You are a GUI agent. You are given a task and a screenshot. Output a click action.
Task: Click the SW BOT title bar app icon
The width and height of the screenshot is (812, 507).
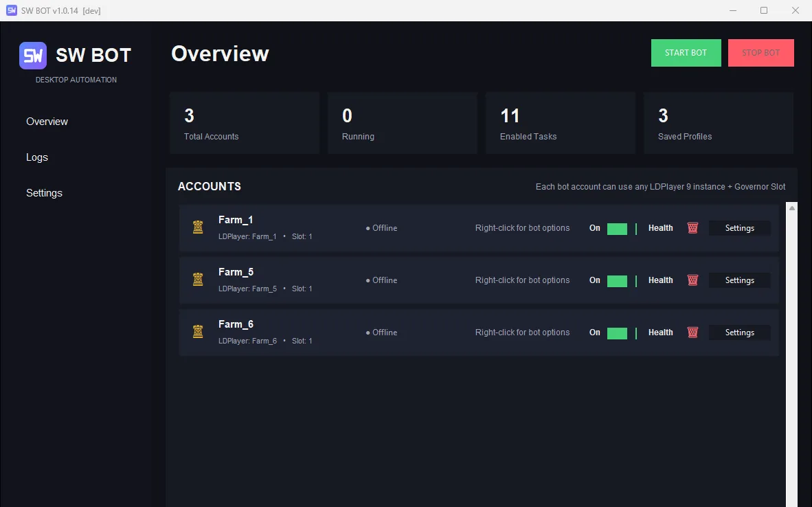(12, 10)
